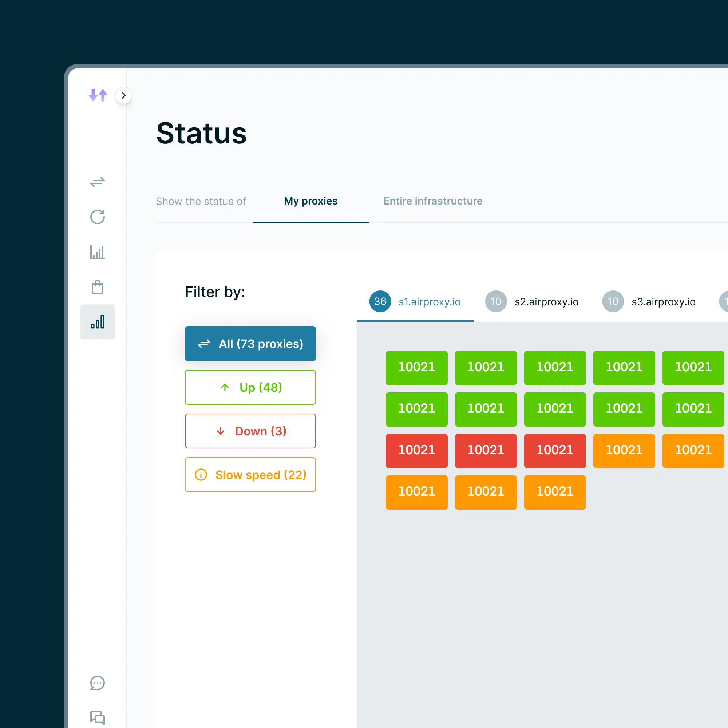
Task: Select the status bar chart icon in sidebar
Action: pyautogui.click(x=98, y=323)
